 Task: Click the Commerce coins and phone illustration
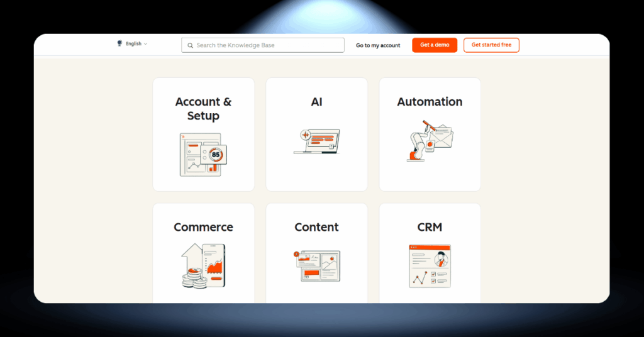click(203, 266)
